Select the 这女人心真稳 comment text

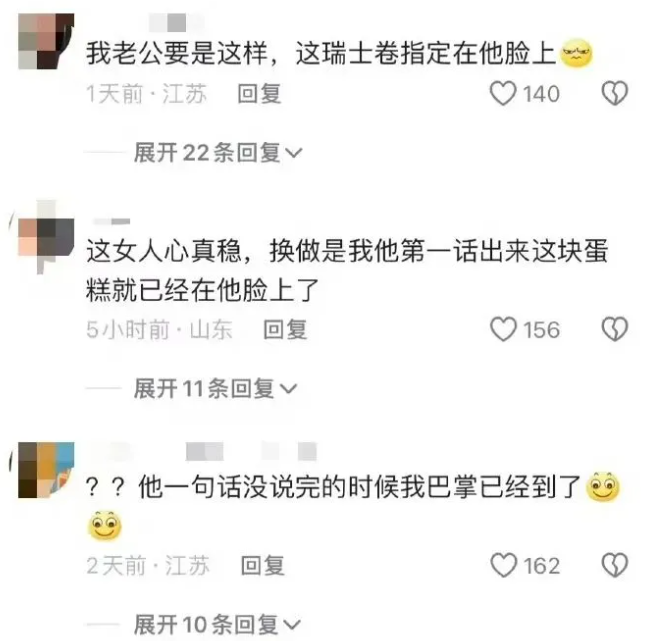coord(347,270)
